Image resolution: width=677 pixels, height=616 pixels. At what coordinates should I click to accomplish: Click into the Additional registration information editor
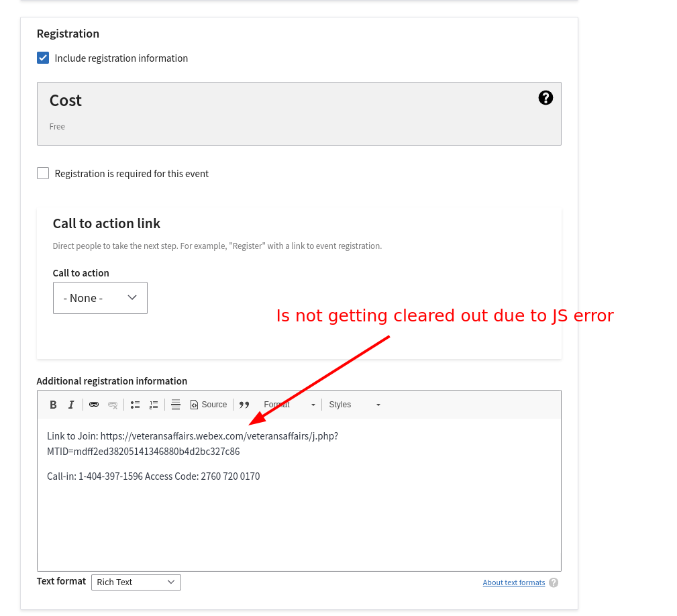(x=299, y=495)
